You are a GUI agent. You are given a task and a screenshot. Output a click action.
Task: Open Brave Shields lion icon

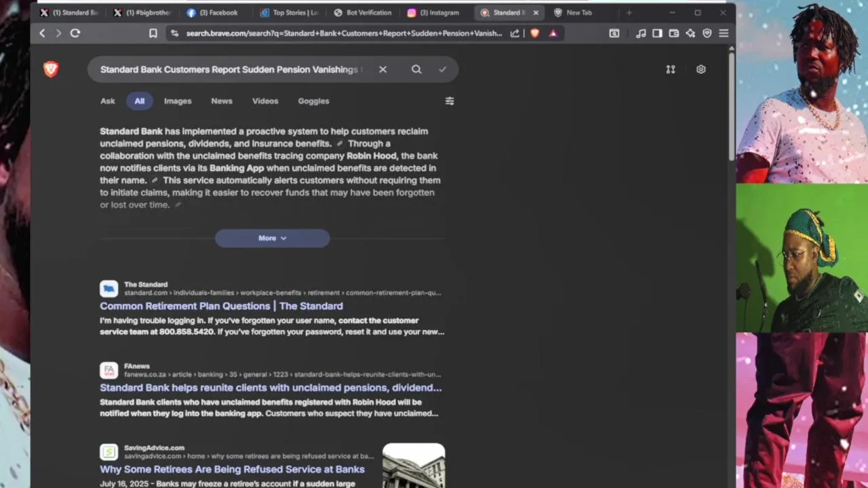tap(534, 33)
